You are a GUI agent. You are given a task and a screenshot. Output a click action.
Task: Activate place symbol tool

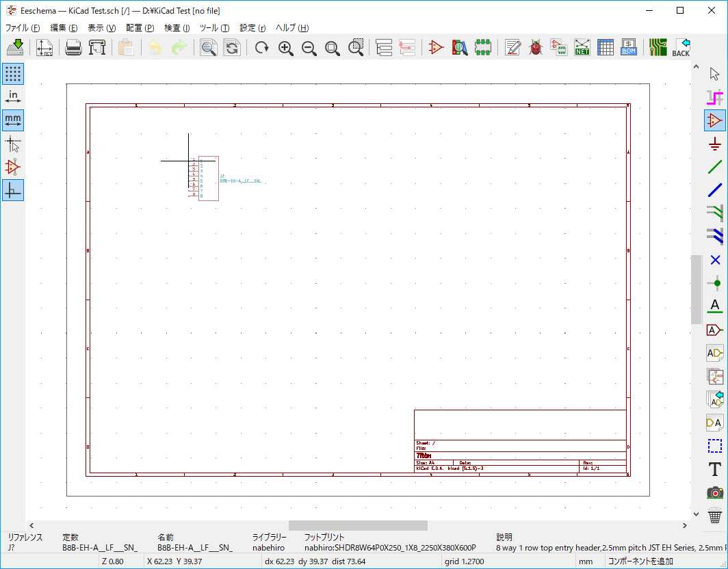coord(715,120)
